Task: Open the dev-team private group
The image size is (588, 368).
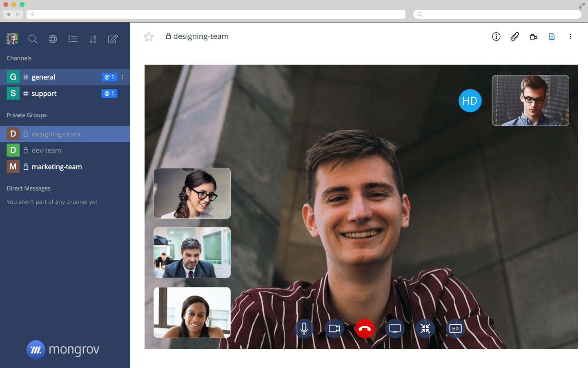Action: pos(65,150)
